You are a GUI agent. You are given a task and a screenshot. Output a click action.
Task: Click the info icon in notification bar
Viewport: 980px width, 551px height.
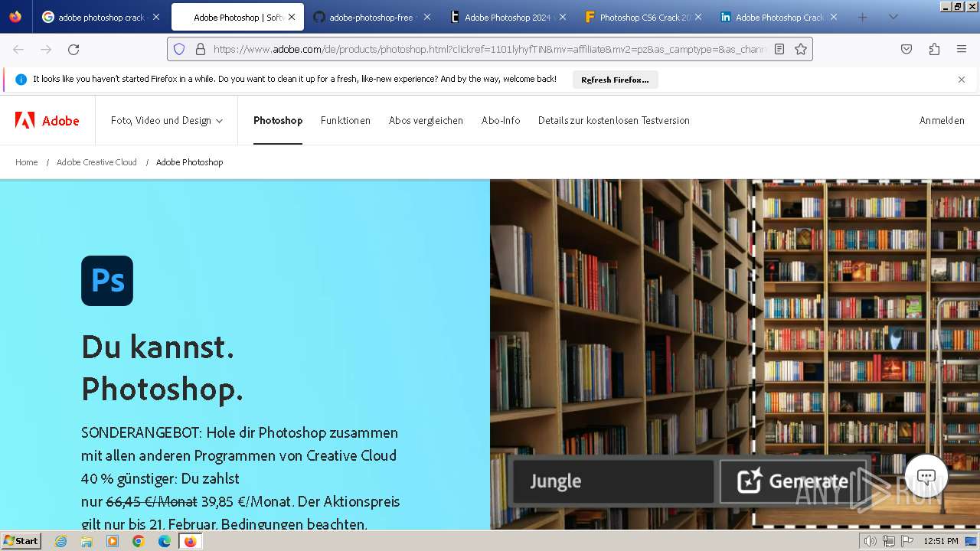pos(21,80)
